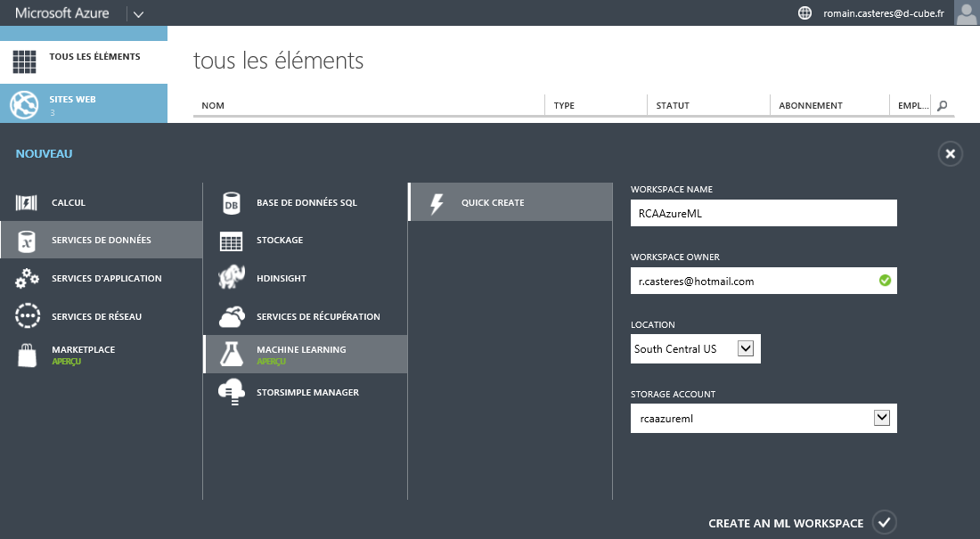Select Quick Create option
This screenshot has width=980, height=539.
pyautogui.click(x=510, y=202)
